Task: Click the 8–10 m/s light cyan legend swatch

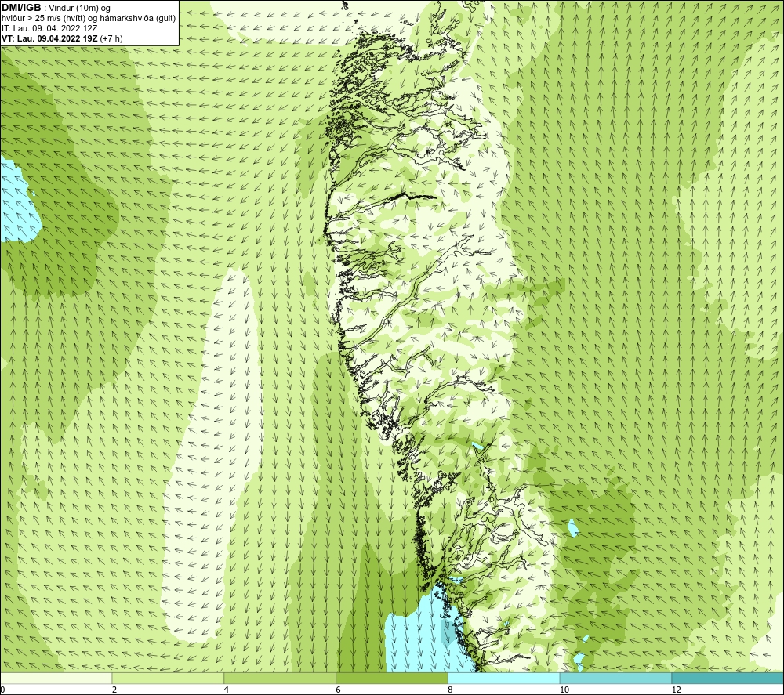Action: (x=504, y=678)
